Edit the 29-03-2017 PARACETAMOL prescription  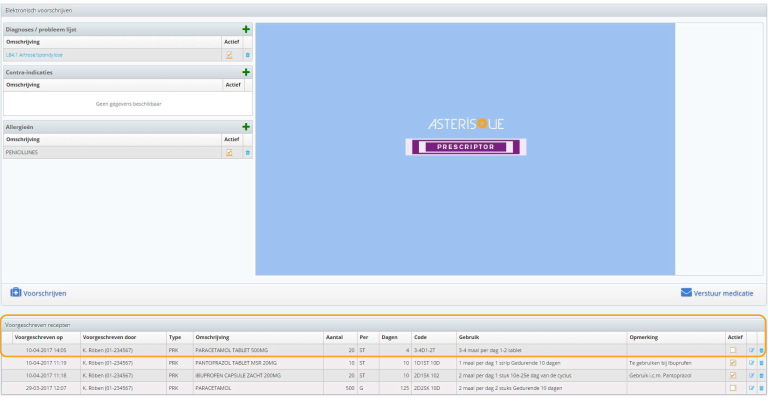(751, 388)
